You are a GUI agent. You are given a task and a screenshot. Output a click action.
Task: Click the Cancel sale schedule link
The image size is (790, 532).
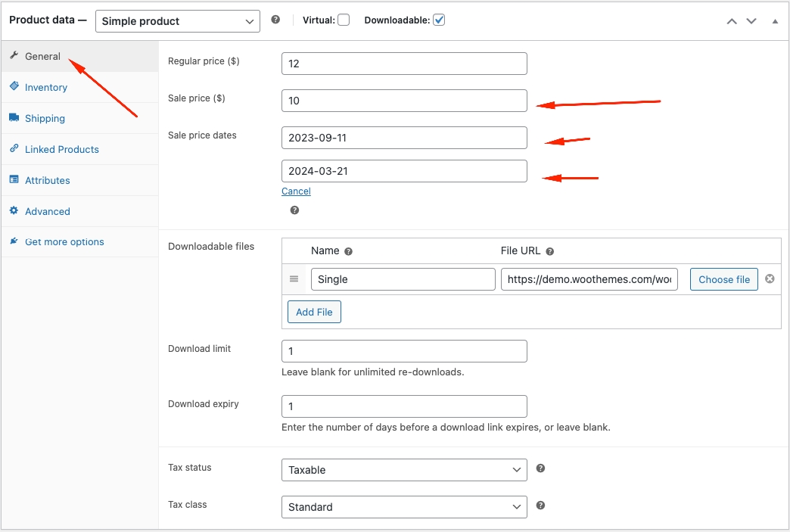(x=296, y=191)
